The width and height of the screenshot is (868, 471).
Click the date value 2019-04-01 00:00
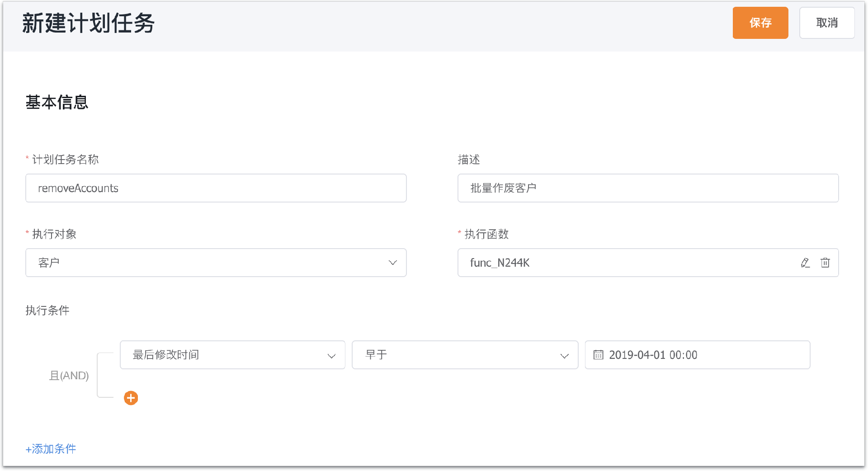click(653, 355)
